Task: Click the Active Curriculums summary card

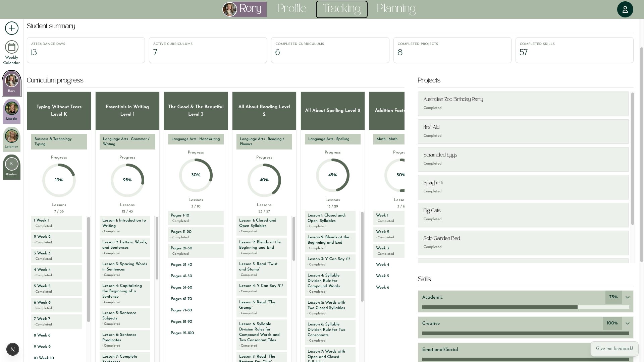Action: click(x=208, y=50)
